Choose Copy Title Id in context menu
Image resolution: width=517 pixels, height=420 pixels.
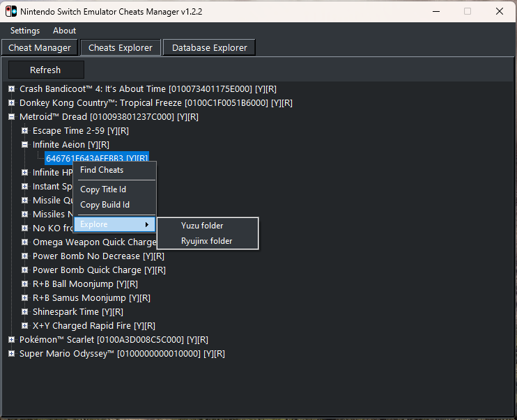[114, 189]
